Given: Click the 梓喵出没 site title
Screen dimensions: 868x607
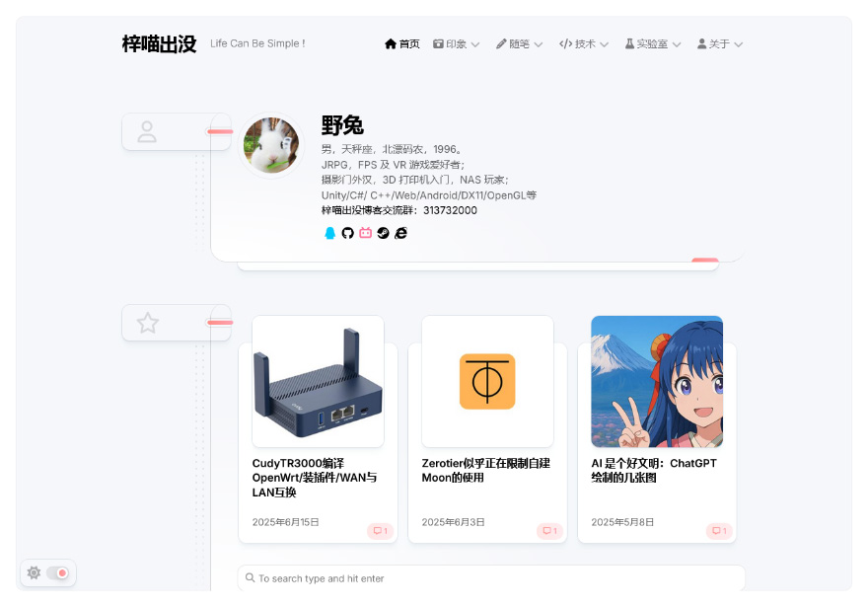Looking at the screenshot, I should (x=159, y=43).
